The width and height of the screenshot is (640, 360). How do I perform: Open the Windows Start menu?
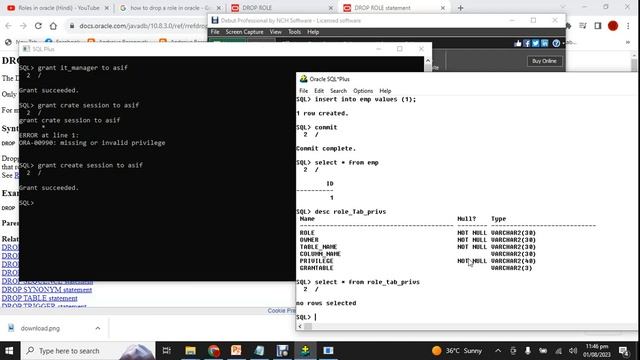click(9, 351)
